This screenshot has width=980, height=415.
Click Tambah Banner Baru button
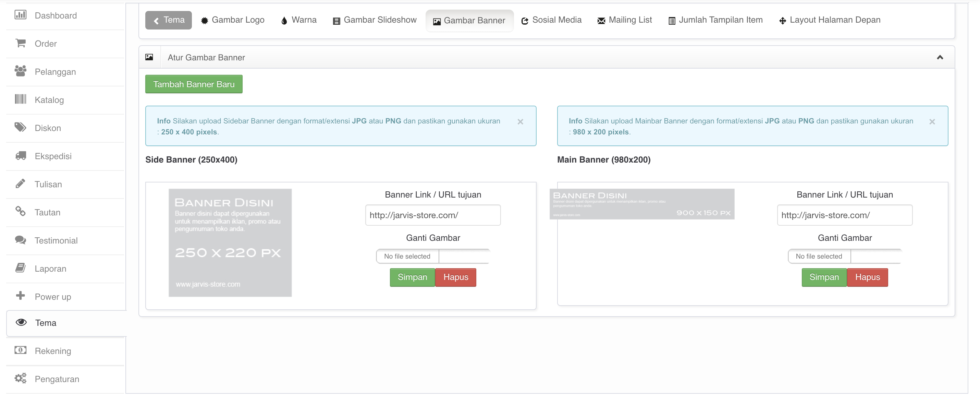(194, 84)
